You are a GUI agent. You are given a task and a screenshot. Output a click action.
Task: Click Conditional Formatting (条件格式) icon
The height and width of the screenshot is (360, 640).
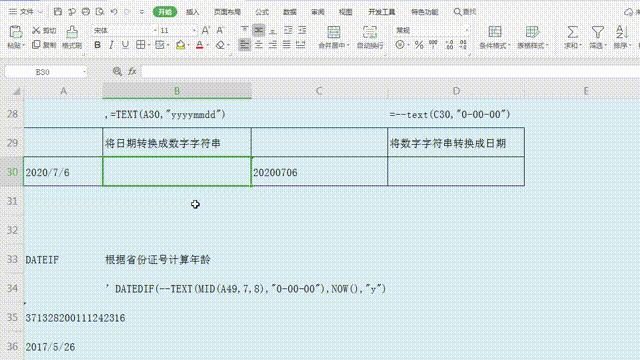tap(495, 32)
